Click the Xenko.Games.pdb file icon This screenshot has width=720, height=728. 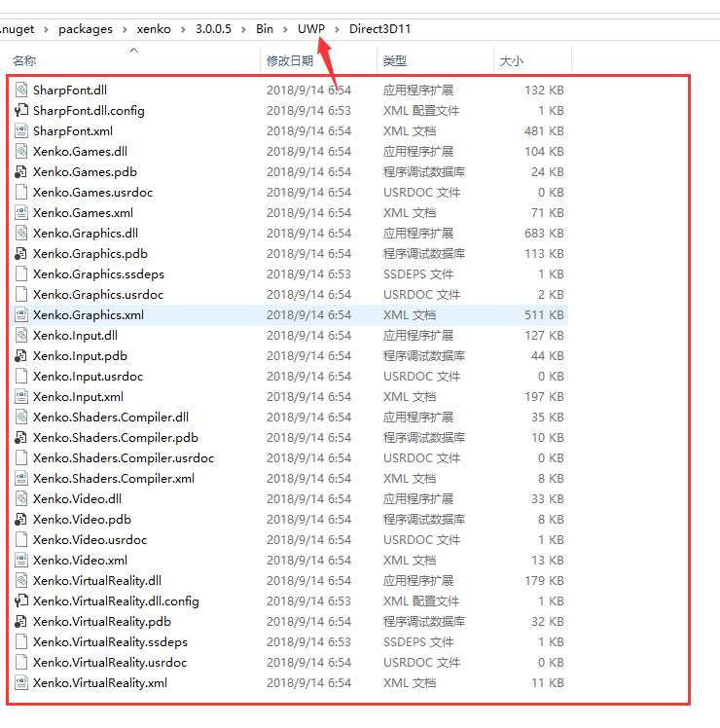[x=21, y=172]
